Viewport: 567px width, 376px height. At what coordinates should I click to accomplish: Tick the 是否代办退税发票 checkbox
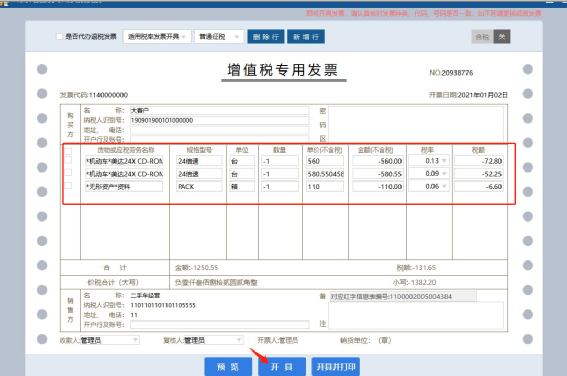(59, 37)
